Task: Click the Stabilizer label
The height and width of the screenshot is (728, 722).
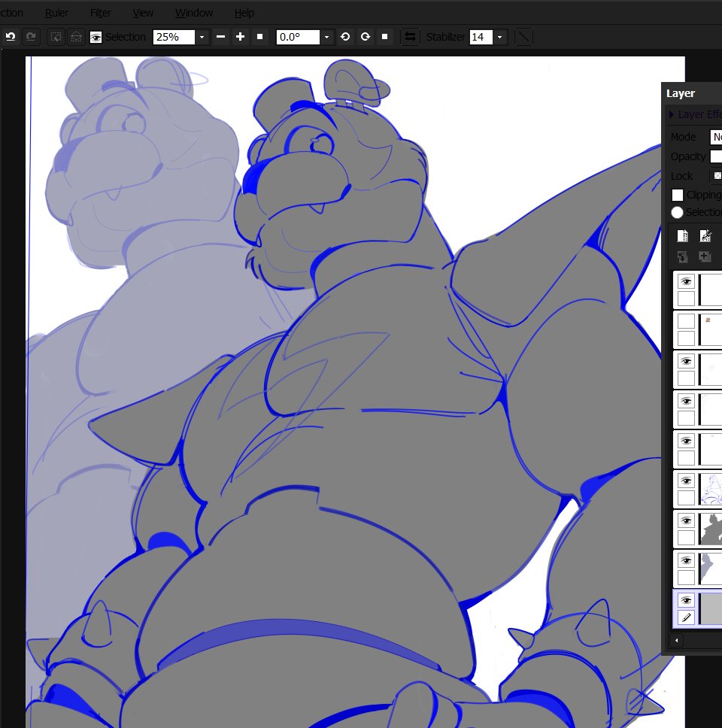Action: point(446,37)
